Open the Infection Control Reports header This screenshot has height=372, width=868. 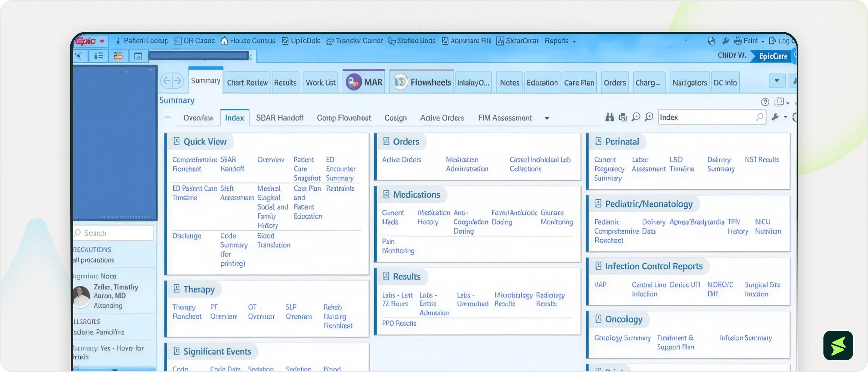pyautogui.click(x=649, y=266)
